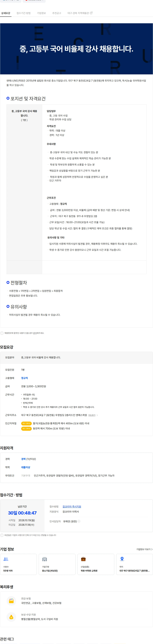This screenshot has width=153, height=644.
Task: Click the 연금·보험 benefits icon
Action: point(11,601)
